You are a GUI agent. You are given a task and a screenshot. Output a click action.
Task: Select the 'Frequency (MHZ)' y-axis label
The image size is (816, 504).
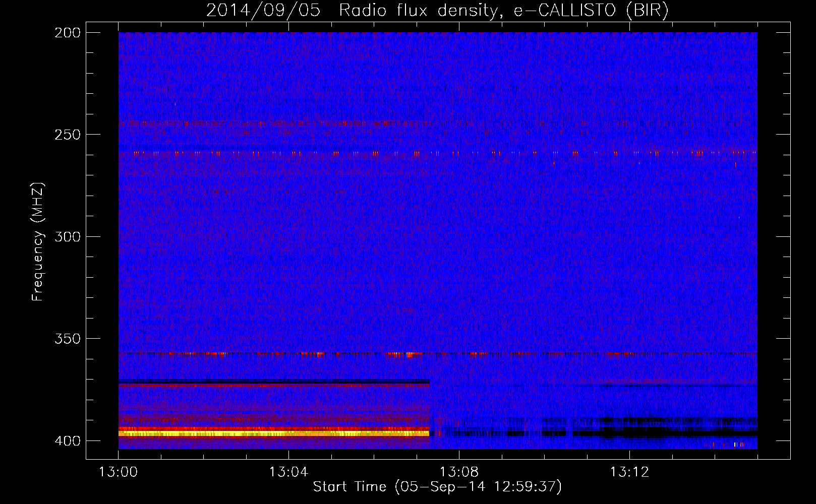(38, 241)
